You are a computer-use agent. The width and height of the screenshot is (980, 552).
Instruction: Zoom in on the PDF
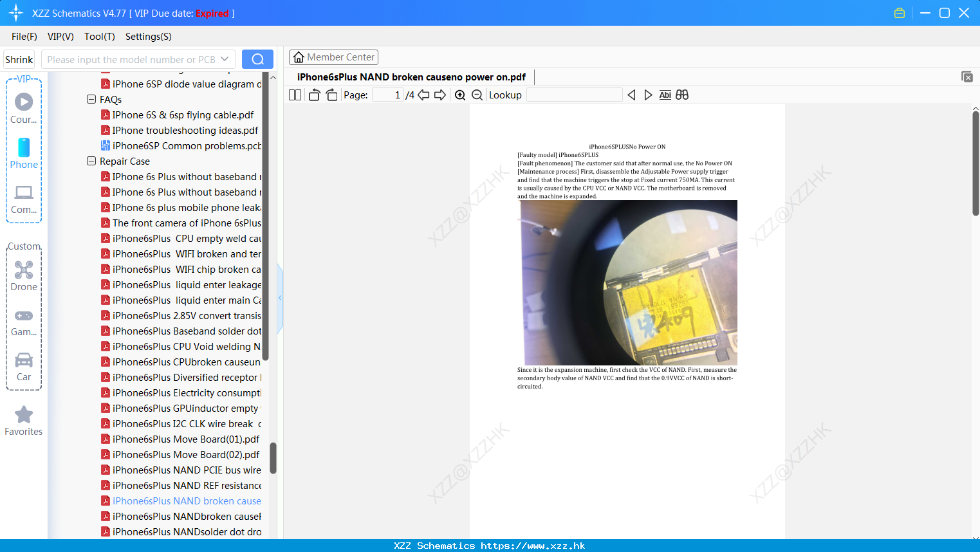[460, 95]
